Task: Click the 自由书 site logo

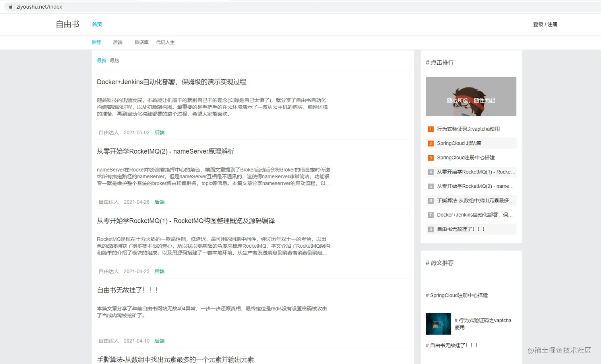Action: (x=67, y=24)
